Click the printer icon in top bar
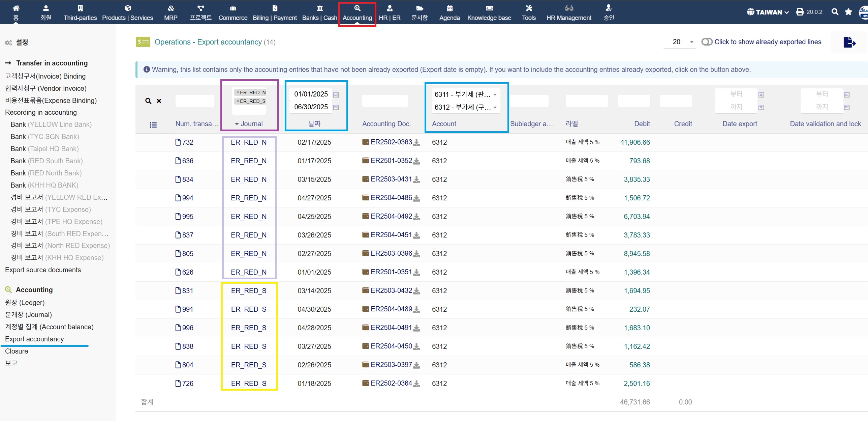This screenshot has width=868, height=421. (800, 12)
